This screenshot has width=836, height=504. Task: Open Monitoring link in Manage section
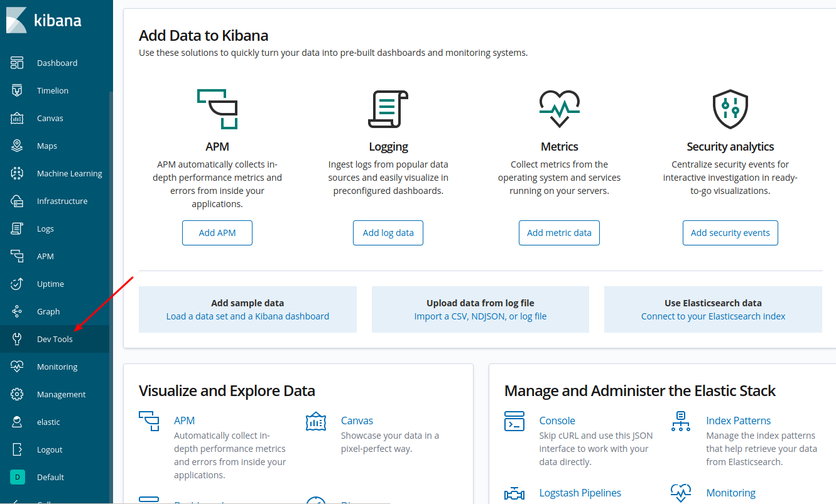[731, 493]
